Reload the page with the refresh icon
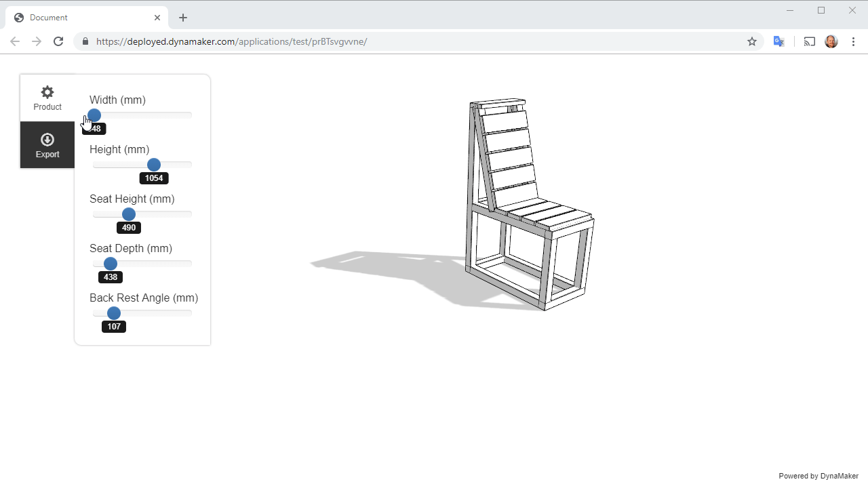868x488 pixels. click(58, 41)
